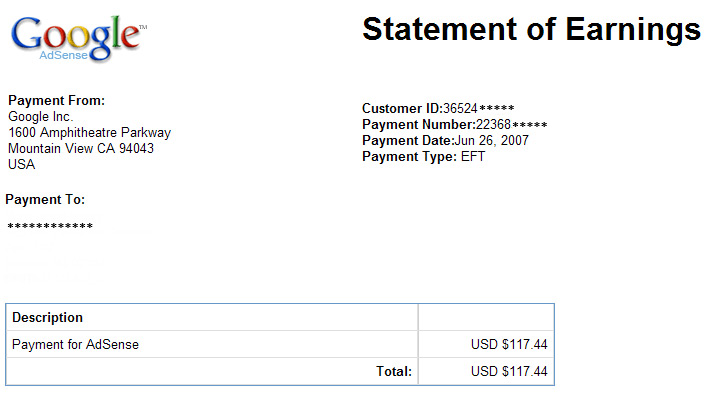Click Mountain View CA 94043 text
The width and height of the screenshot is (719, 402).
(81, 149)
